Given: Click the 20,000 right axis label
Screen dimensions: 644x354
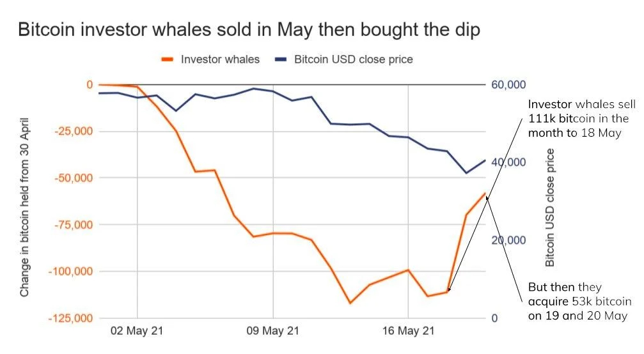Looking at the screenshot, I should pyautogui.click(x=508, y=240).
